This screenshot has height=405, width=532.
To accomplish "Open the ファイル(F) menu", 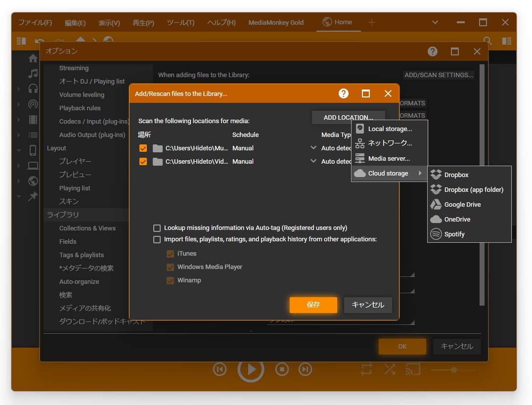I will [35, 22].
